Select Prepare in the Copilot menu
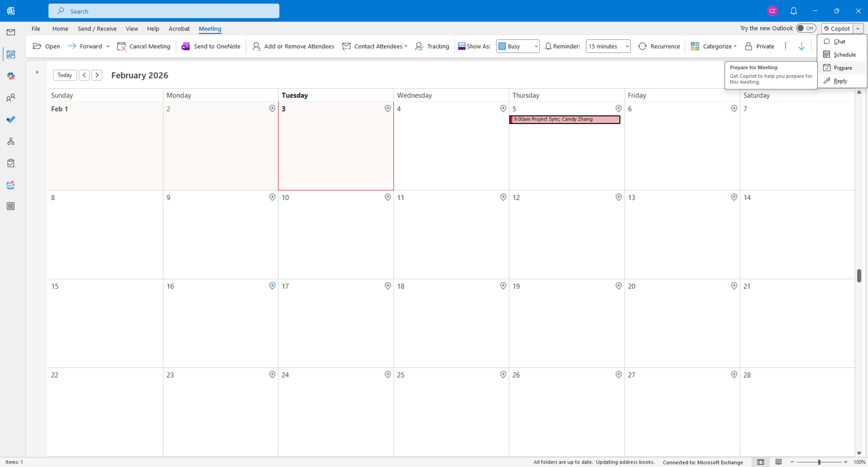Screen dimensions: 868x467 pyautogui.click(x=842, y=68)
